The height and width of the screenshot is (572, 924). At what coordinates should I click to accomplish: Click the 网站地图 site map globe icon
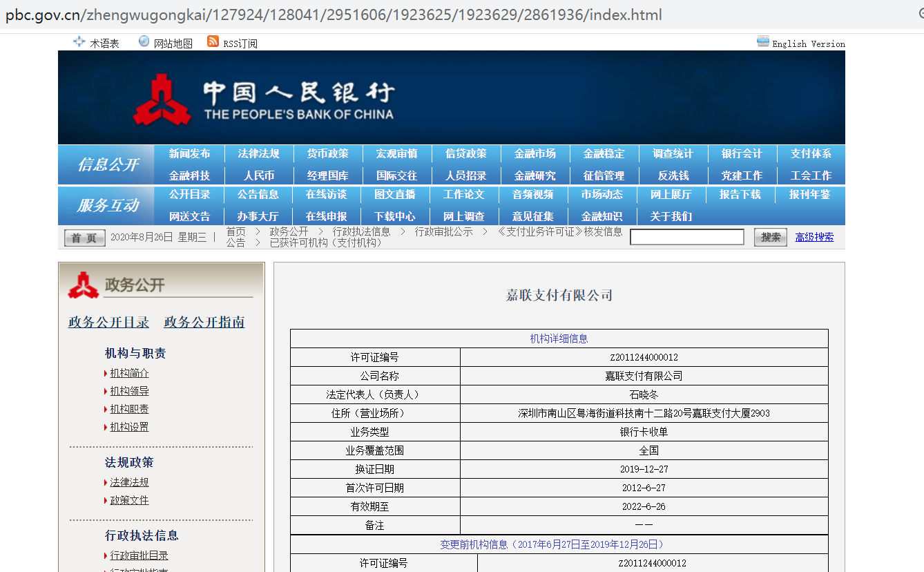click(144, 41)
